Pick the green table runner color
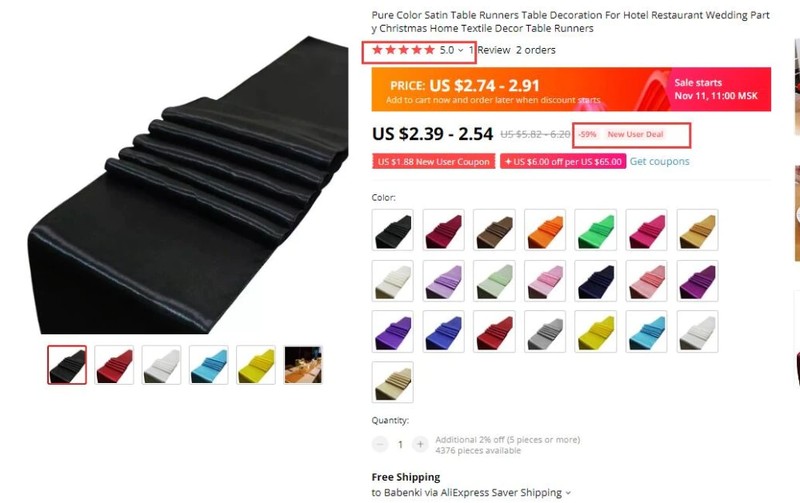Image resolution: width=800 pixels, height=503 pixels. click(595, 230)
